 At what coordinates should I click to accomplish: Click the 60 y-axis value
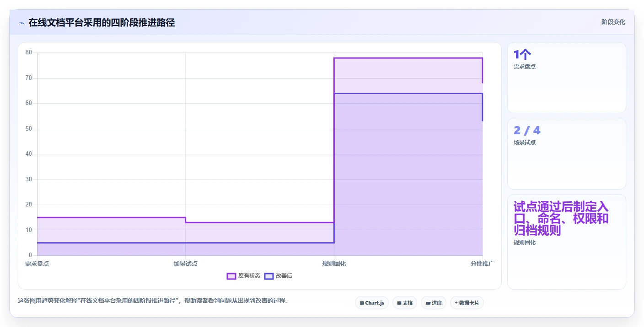[x=29, y=103]
